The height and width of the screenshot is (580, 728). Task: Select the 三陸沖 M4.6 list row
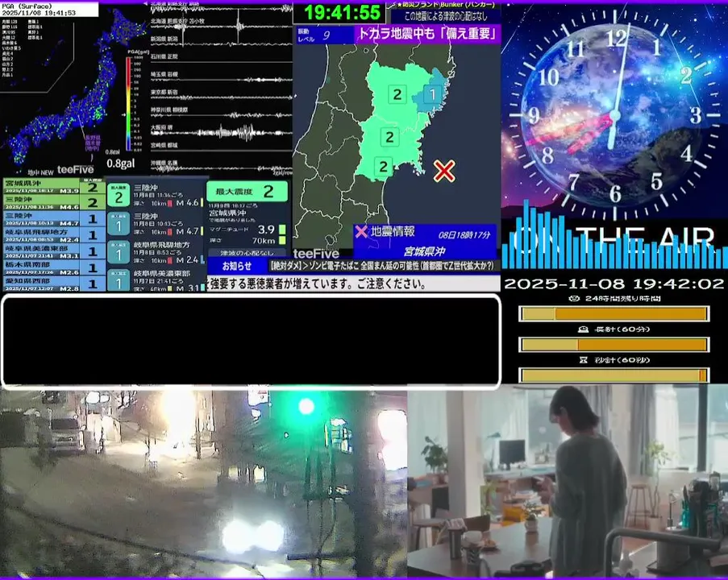point(54,202)
